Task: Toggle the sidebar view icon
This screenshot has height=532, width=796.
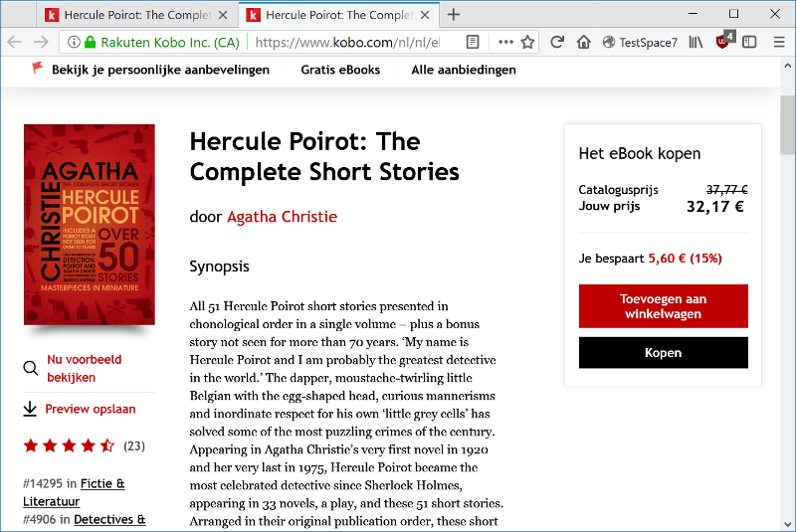Action: [749, 42]
